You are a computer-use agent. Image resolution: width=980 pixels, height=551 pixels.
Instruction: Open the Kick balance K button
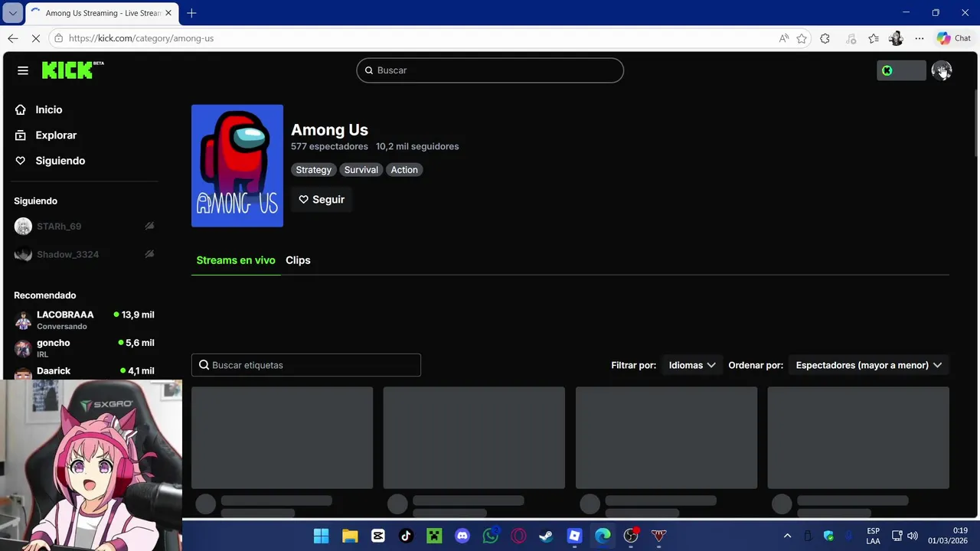[x=901, y=70]
